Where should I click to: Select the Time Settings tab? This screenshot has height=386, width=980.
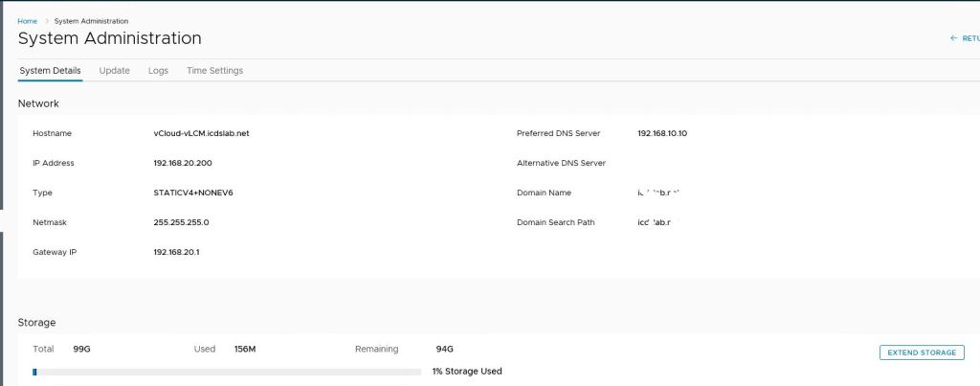pyautogui.click(x=214, y=71)
